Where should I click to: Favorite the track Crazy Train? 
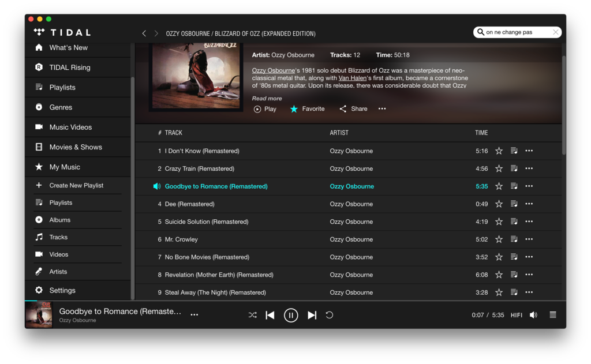tap(499, 169)
